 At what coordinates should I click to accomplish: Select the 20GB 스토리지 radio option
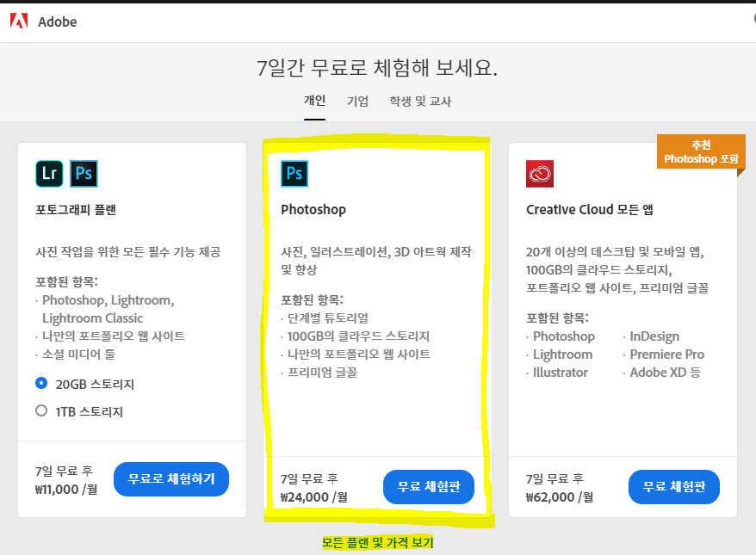coord(41,384)
